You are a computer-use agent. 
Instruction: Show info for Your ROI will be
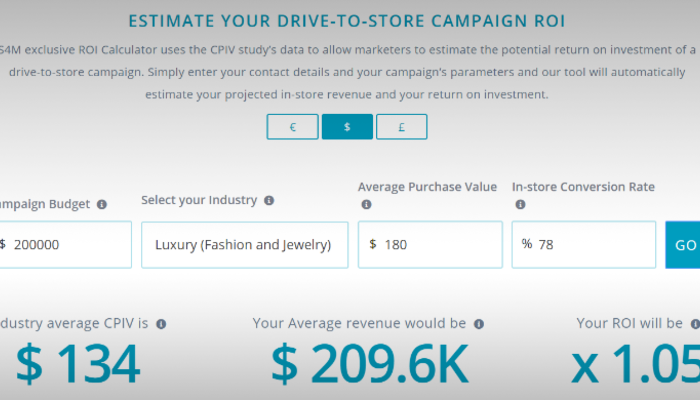pyautogui.click(x=693, y=324)
